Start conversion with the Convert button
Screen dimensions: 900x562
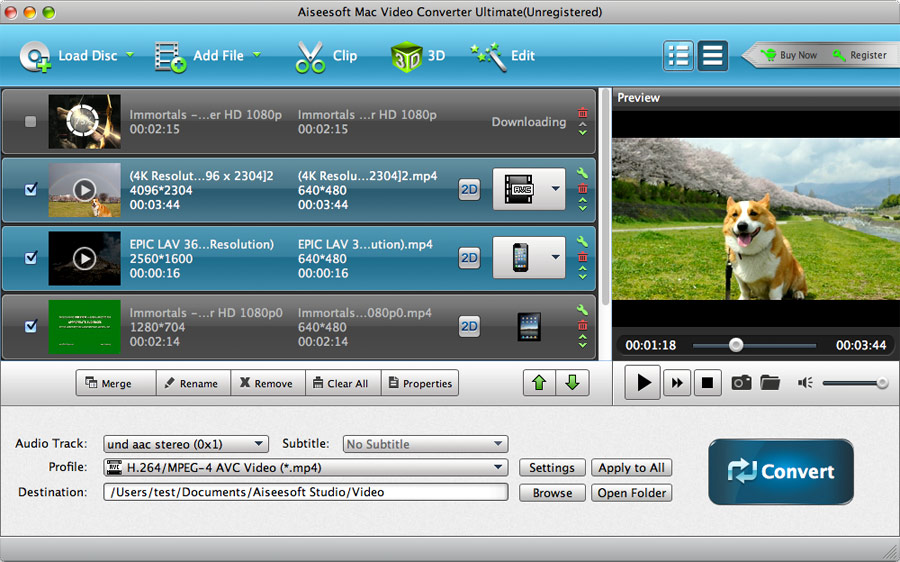tap(781, 471)
